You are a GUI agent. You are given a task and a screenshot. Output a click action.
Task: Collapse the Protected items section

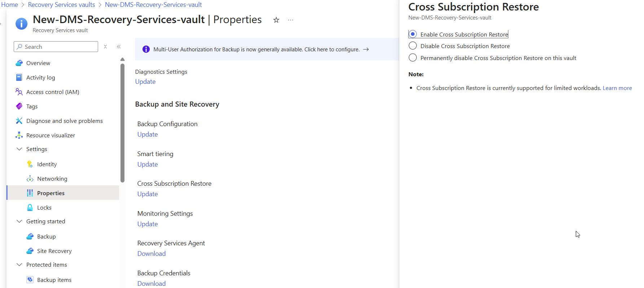[19, 265]
